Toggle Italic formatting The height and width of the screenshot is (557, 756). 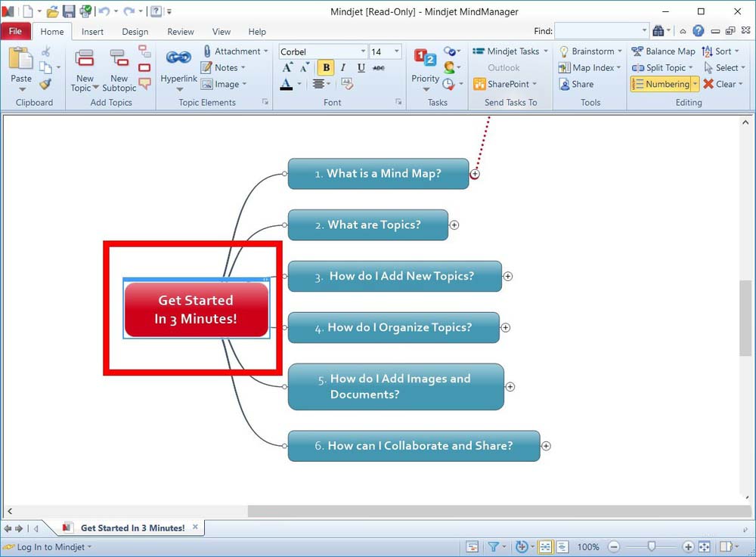point(343,68)
